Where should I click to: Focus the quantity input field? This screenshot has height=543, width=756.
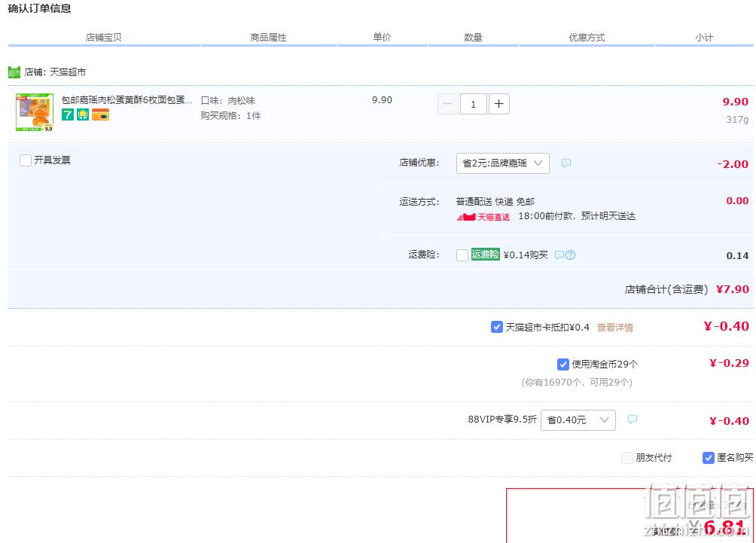473,104
